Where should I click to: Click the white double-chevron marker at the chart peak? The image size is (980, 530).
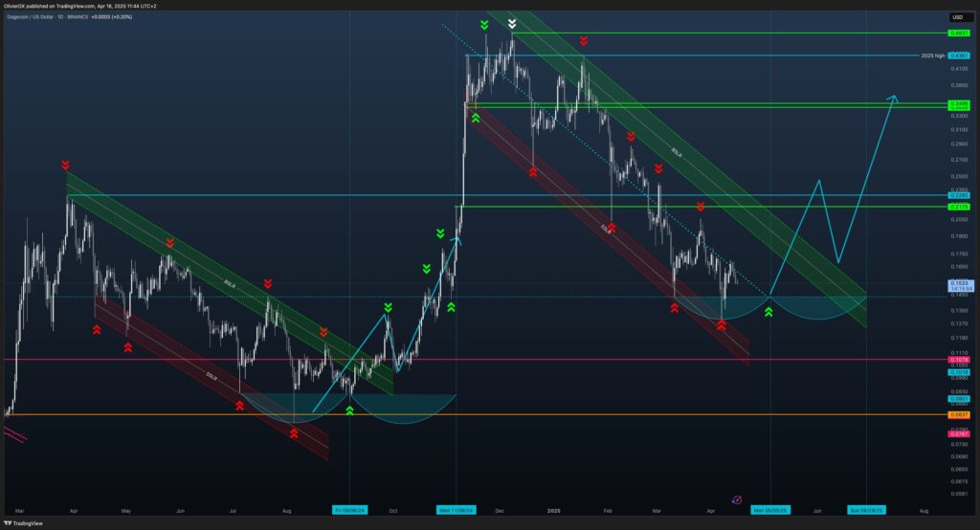(513, 22)
